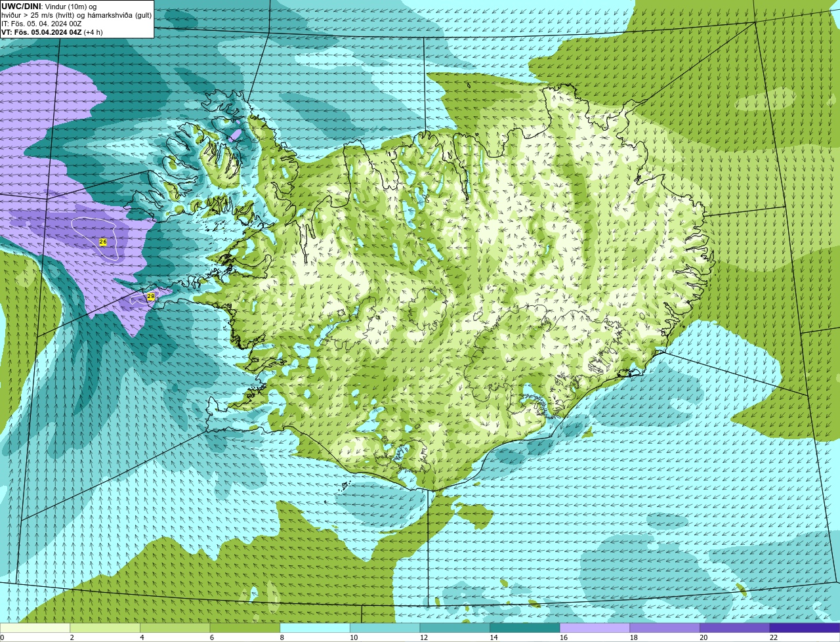The image size is (840, 642).
Task: Click the legend scale value 22
Action: click(774, 637)
